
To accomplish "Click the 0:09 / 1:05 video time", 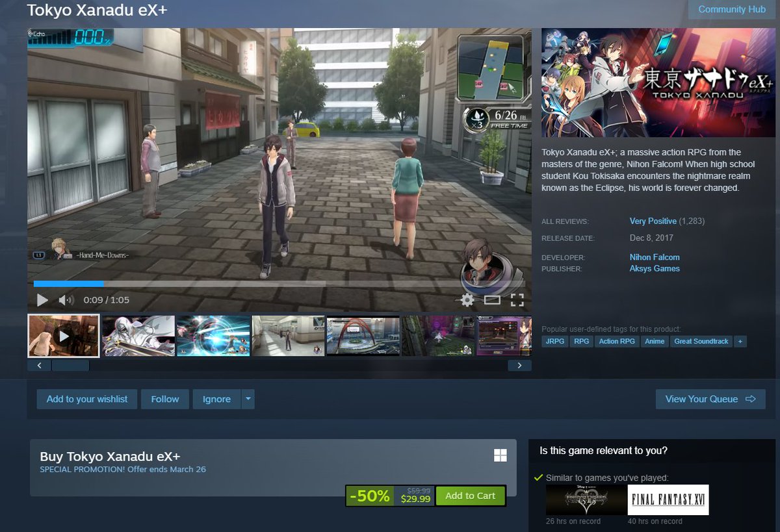I will pyautogui.click(x=106, y=300).
